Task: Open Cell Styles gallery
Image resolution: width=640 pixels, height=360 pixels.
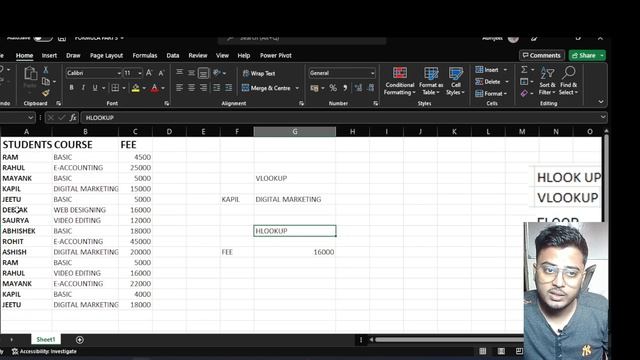Action: pos(455,81)
